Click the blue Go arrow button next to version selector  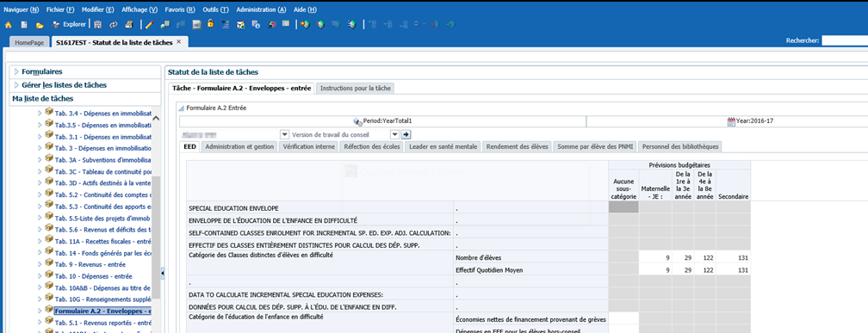(x=406, y=134)
